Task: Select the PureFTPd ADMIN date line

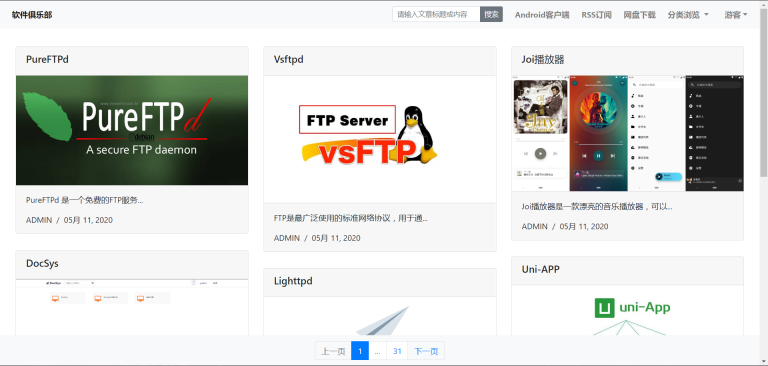Action: [x=69, y=220]
